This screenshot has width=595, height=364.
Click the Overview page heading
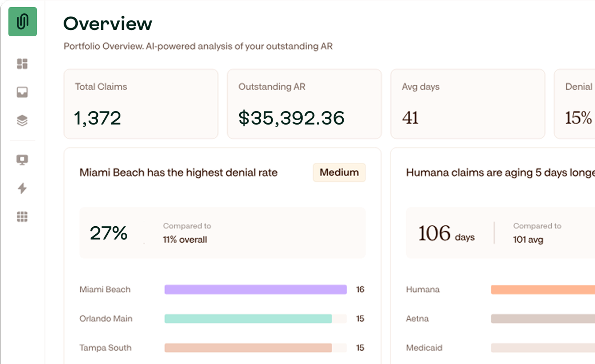pyautogui.click(x=108, y=24)
